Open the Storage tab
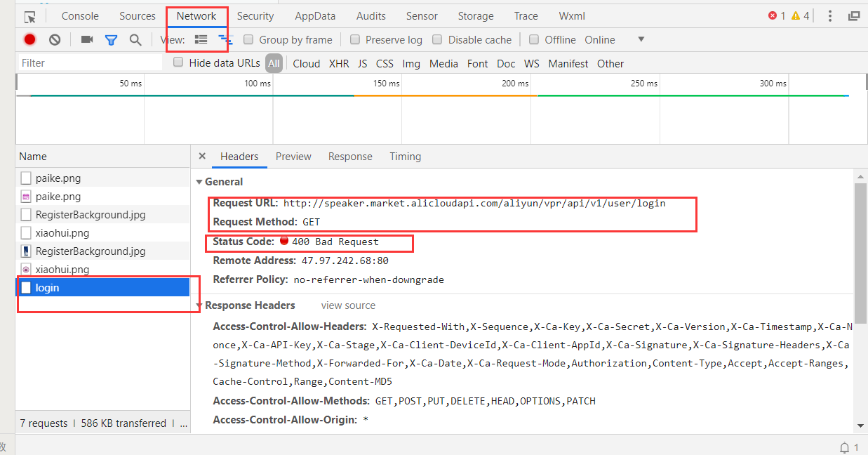This screenshot has height=455, width=868. click(476, 16)
